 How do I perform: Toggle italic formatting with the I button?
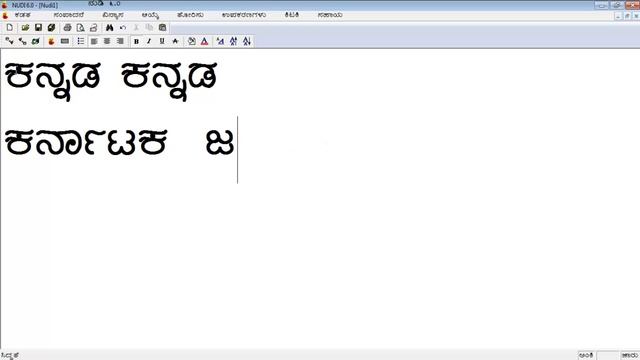tap(149, 41)
